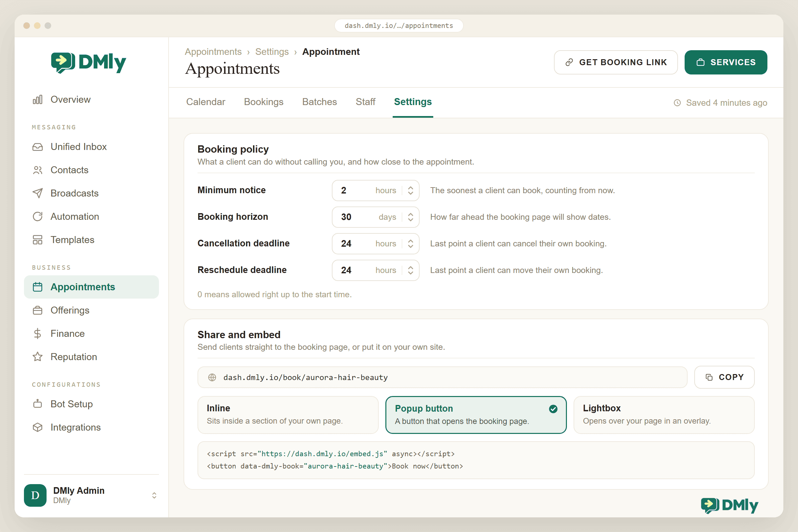
Task: Click the Finance dollar icon
Action: tap(38, 333)
